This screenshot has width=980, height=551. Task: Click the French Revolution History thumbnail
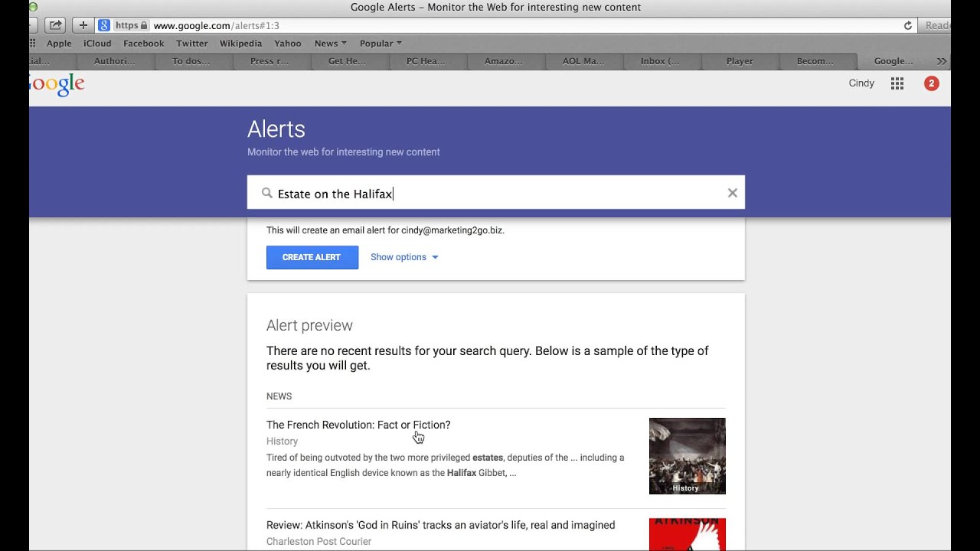pos(688,456)
